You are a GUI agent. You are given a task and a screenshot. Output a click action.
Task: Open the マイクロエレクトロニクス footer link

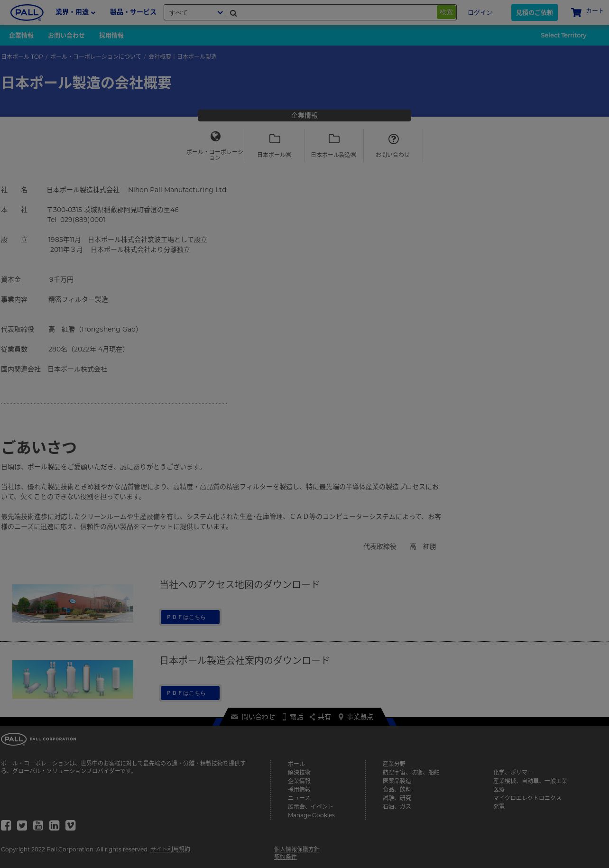click(527, 798)
